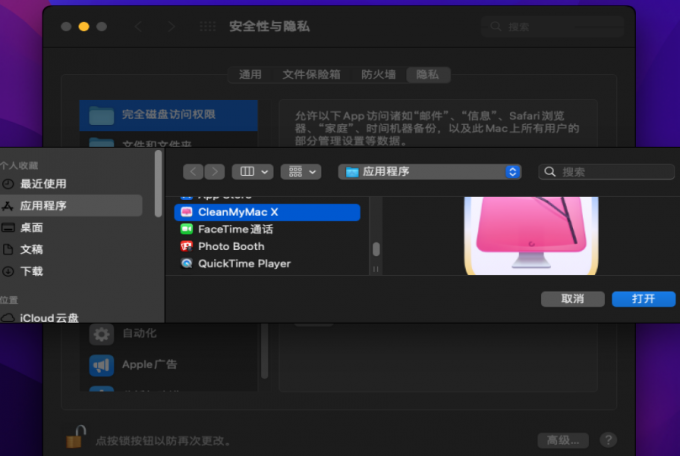The width and height of the screenshot is (680, 456).
Task: Click the search magnifier in file dialog
Action: [x=550, y=172]
